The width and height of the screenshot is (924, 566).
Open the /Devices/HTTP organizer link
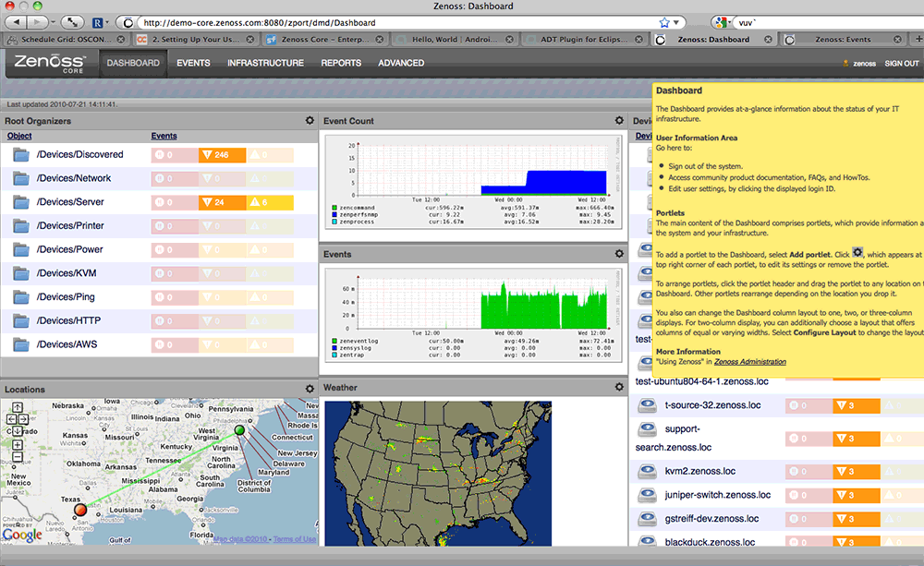(x=68, y=320)
